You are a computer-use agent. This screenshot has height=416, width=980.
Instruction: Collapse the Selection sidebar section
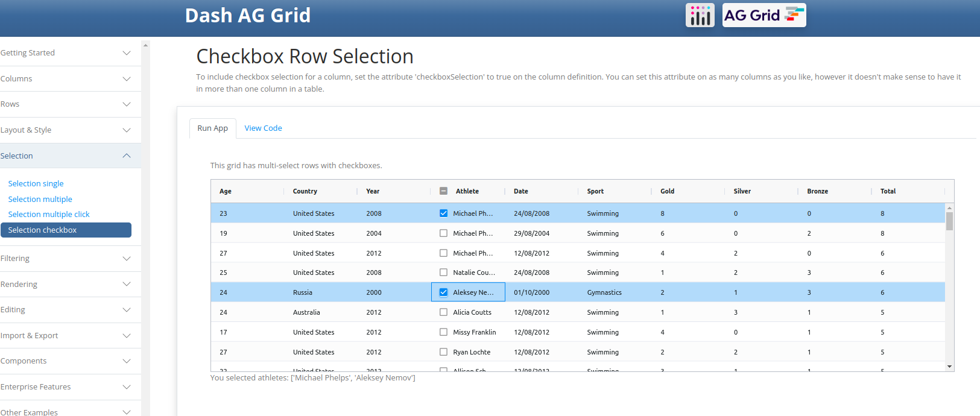point(70,156)
